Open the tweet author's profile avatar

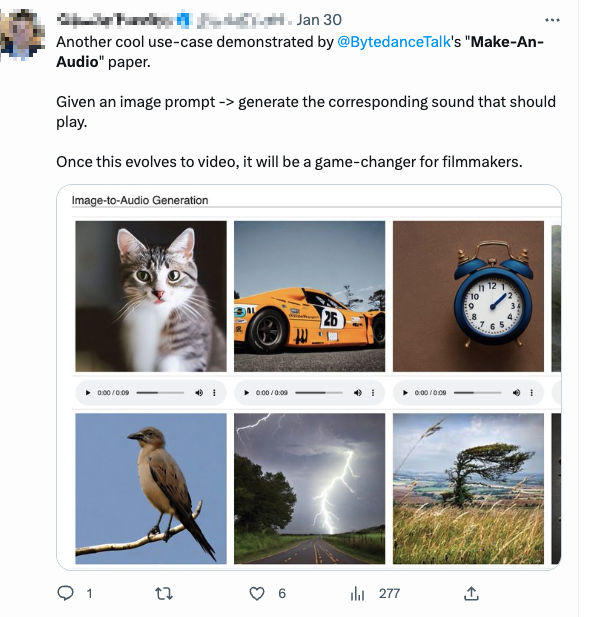[x=22, y=32]
